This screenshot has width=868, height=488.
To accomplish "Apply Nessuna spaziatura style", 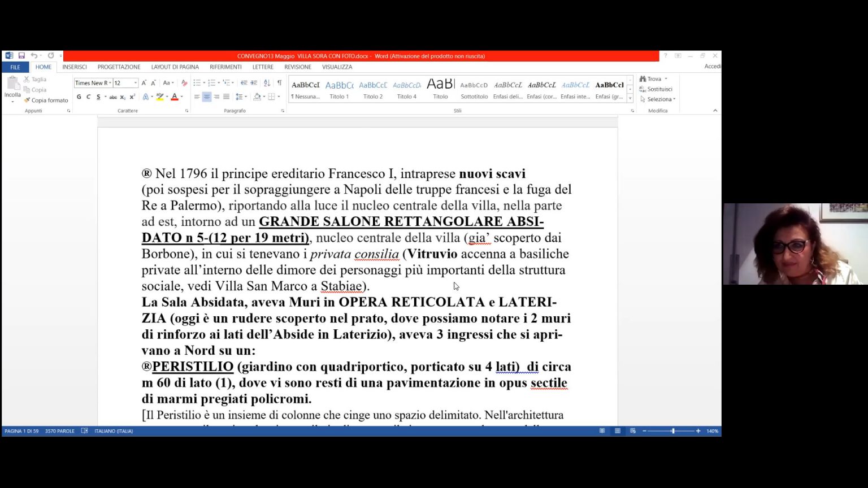I will click(306, 89).
